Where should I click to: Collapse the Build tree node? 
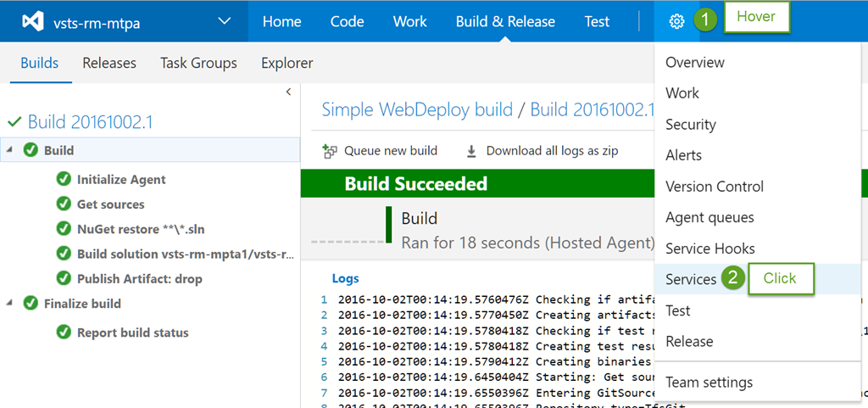coord(9,150)
